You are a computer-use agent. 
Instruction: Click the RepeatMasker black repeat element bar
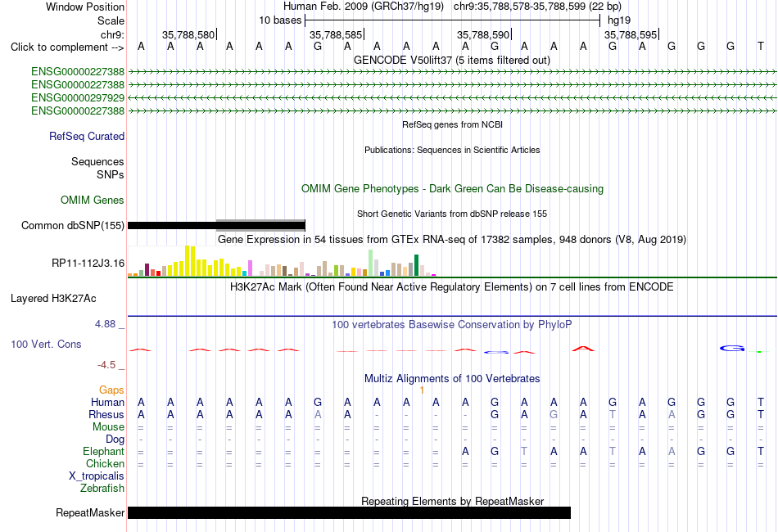click(350, 512)
